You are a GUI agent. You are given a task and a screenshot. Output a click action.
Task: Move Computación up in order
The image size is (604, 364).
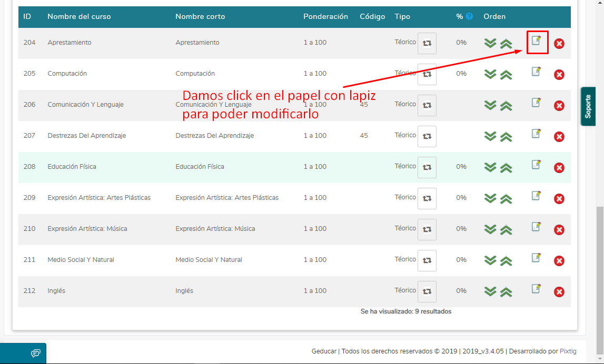(506, 75)
